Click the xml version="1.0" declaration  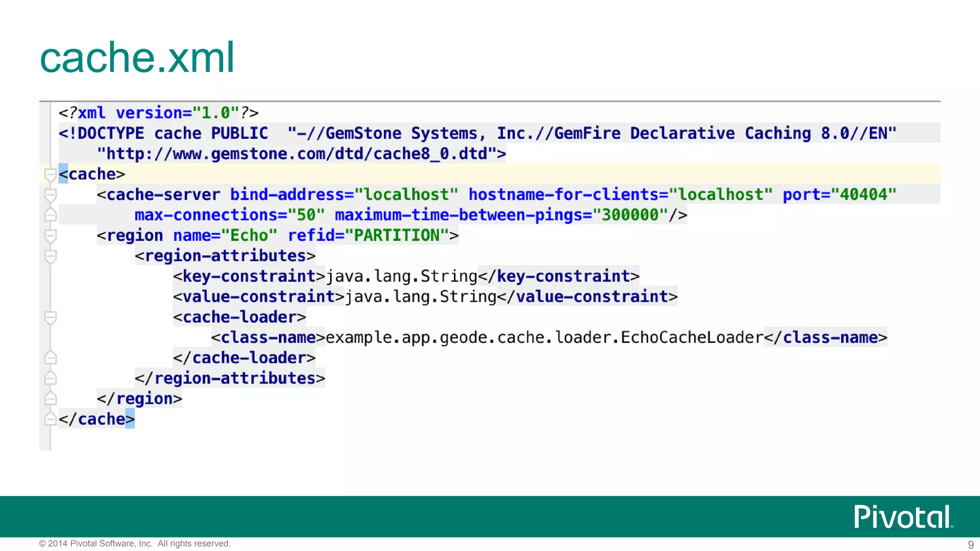pos(158,113)
